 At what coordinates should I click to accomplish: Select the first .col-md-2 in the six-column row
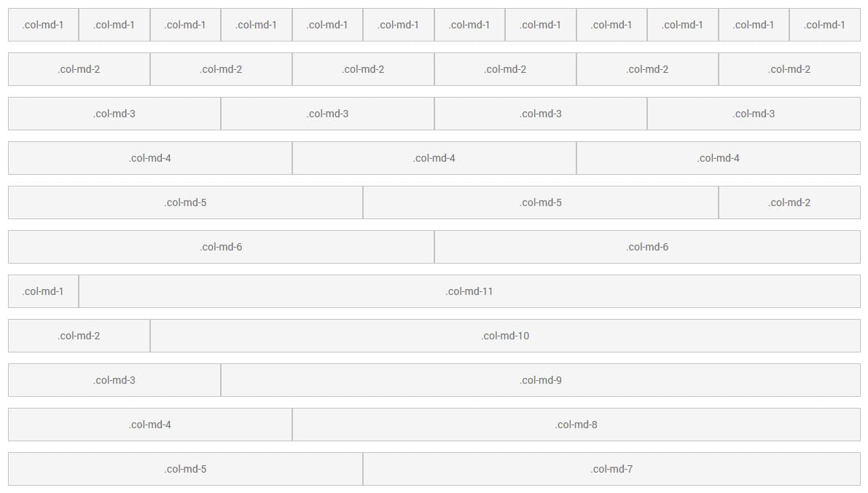[79, 69]
